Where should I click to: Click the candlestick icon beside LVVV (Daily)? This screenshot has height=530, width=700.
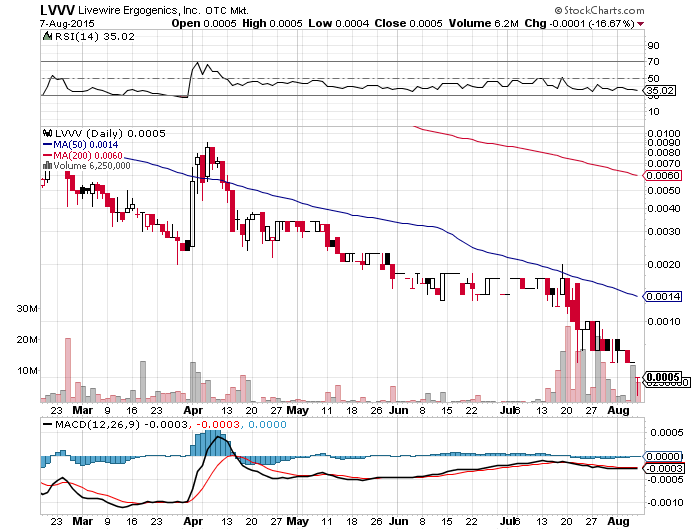[x=47, y=133]
